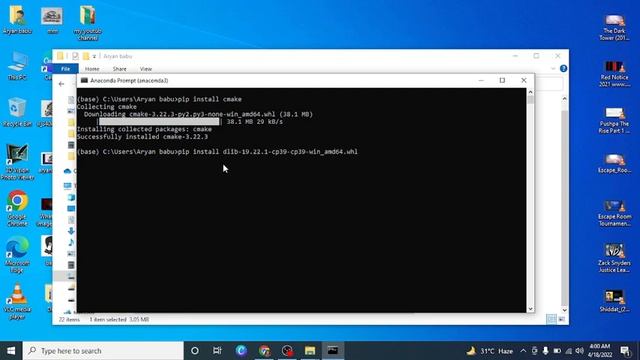Click 'Successfully installed cmake-3.22.3' line
The height and width of the screenshot is (360, 640).
(x=142, y=137)
